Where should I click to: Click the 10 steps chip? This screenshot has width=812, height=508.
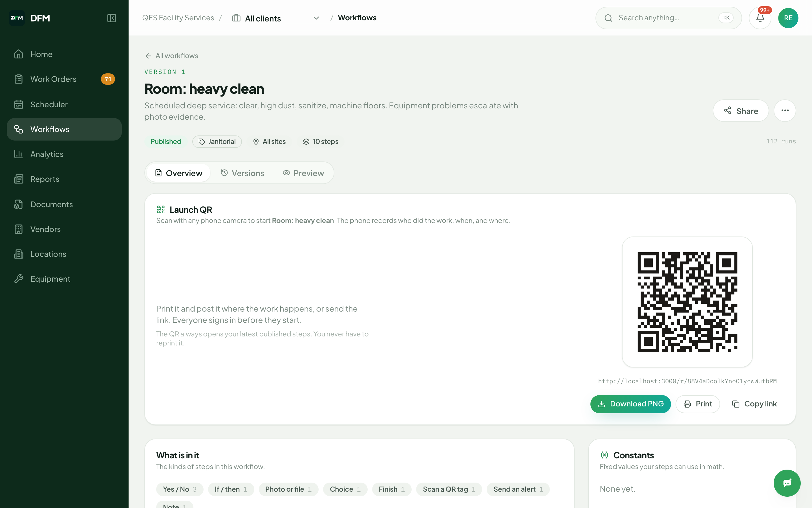pyautogui.click(x=321, y=141)
